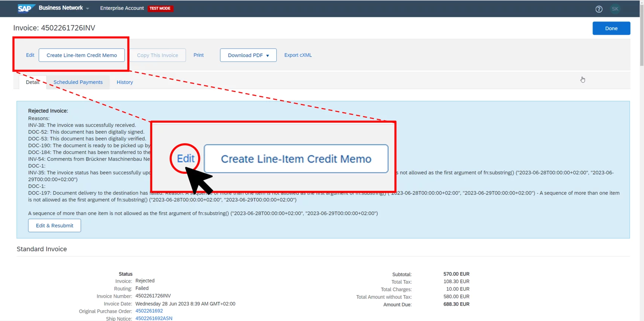
Task: Open the History tab
Action: (125, 82)
